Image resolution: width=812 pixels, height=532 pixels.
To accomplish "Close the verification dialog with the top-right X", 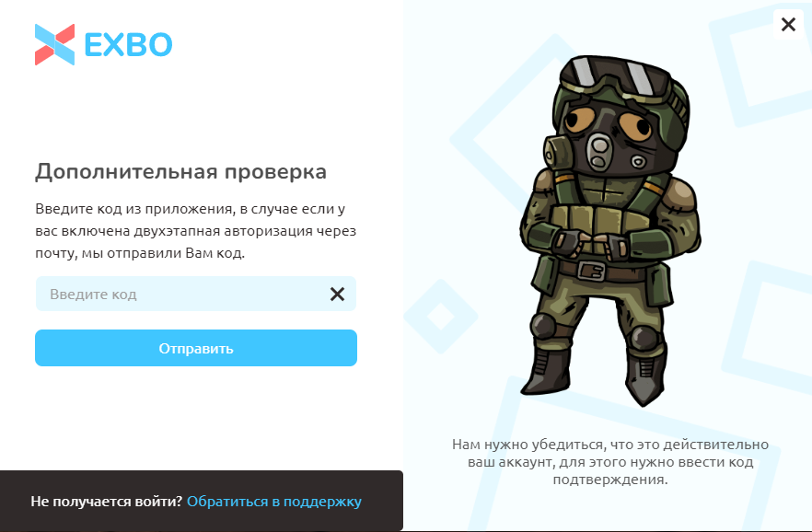I will tap(788, 24).
